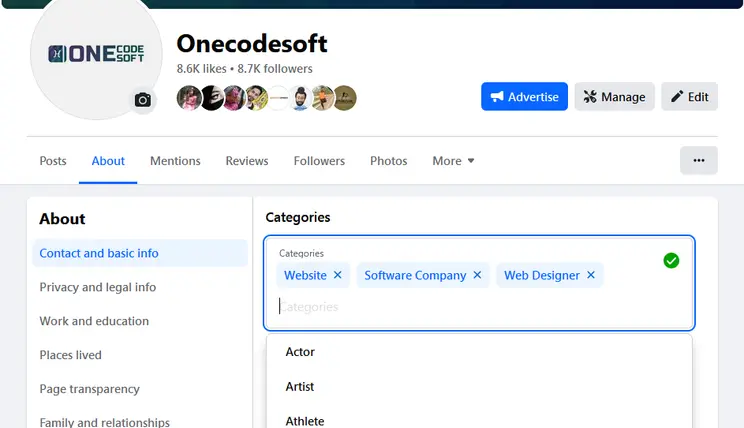Select Contact and basic info

[x=140, y=253]
